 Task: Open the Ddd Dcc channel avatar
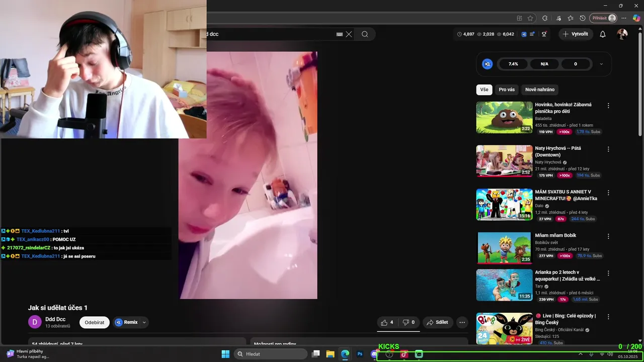[35, 322]
